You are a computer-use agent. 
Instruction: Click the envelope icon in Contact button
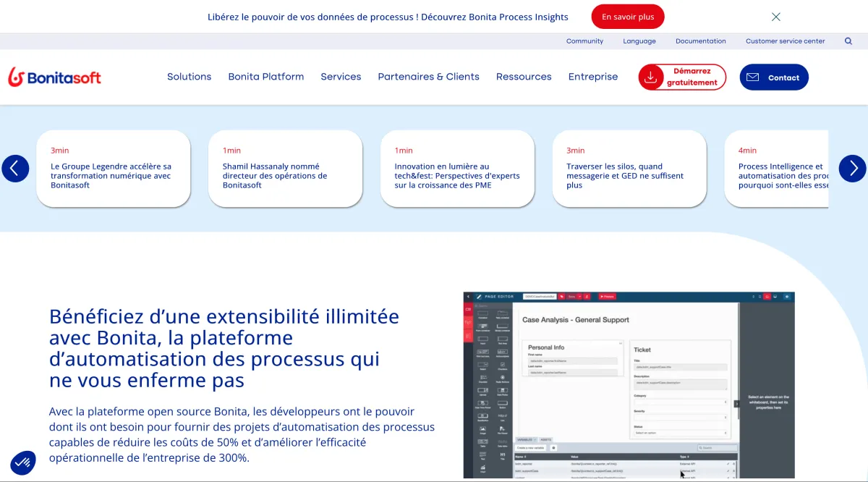click(x=752, y=77)
